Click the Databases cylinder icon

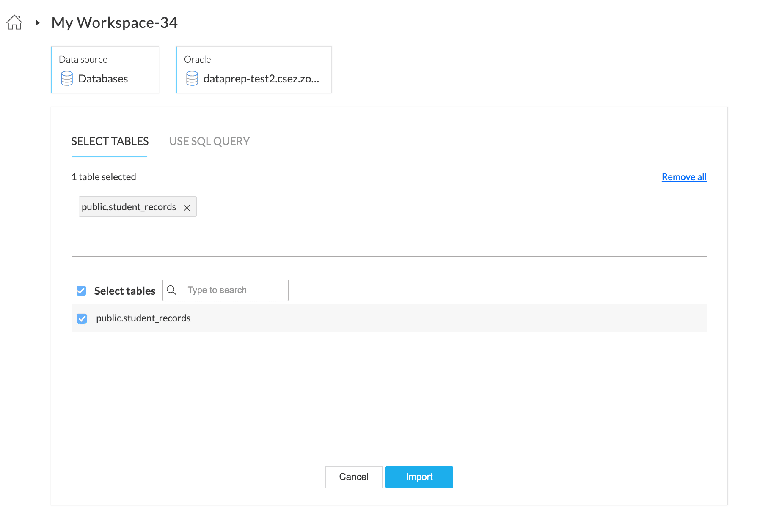(x=67, y=79)
